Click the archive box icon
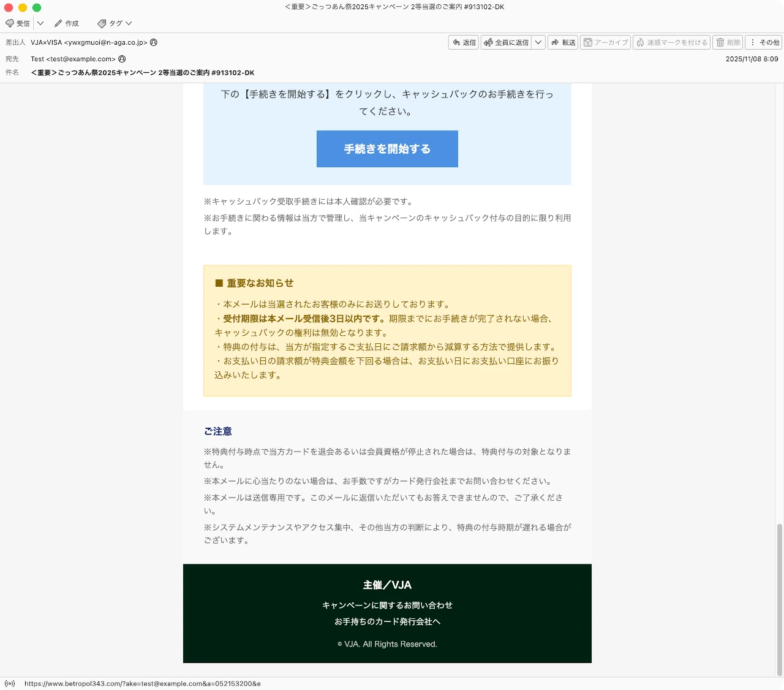Image resolution: width=784 pixels, height=690 pixels. (x=588, y=42)
